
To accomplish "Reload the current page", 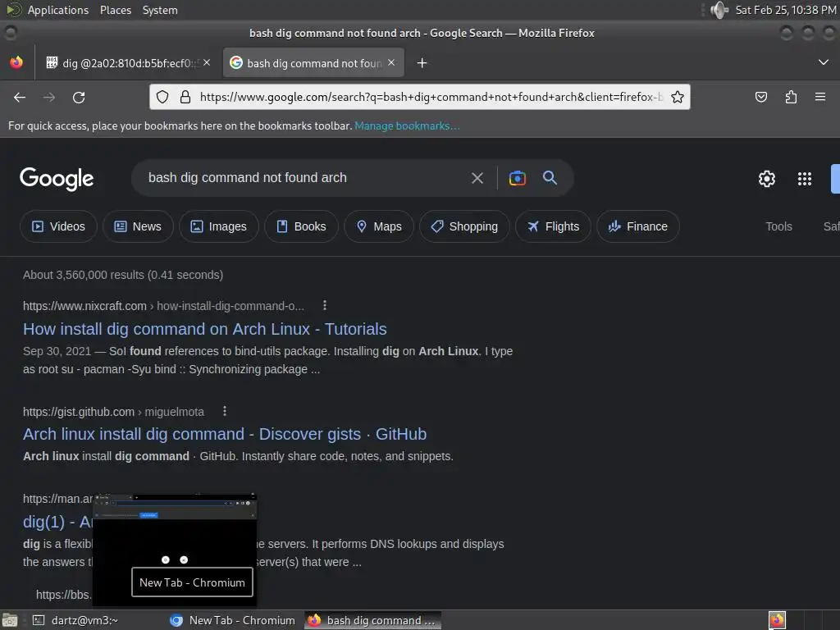I will pos(79,97).
